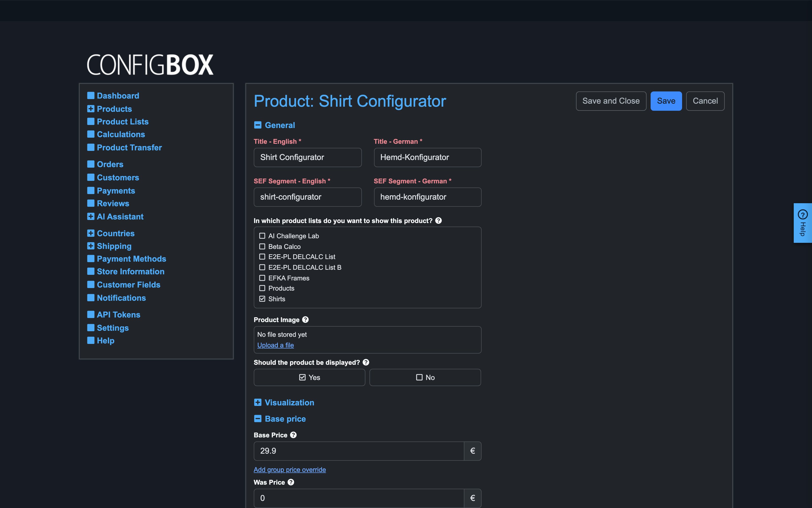812x508 pixels.
Task: Select Yes for product displayed
Action: [309, 377]
